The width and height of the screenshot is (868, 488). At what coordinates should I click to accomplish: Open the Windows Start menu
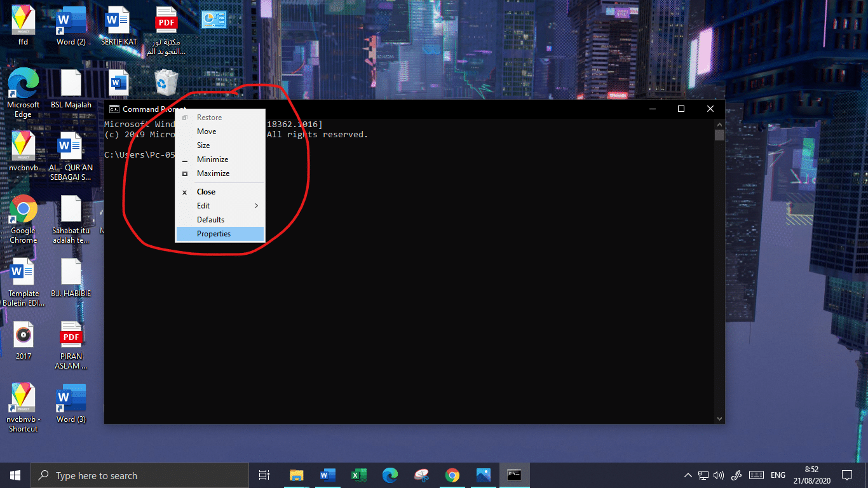(15, 475)
